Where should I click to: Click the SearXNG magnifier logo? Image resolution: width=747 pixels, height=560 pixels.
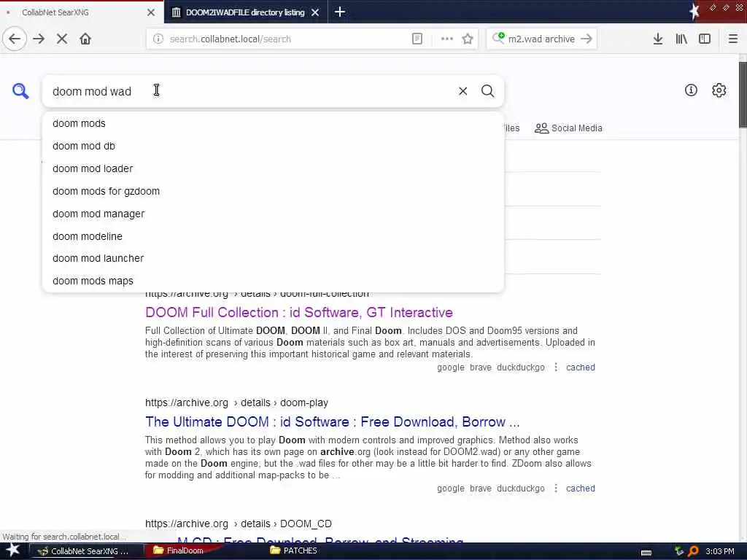[20, 90]
